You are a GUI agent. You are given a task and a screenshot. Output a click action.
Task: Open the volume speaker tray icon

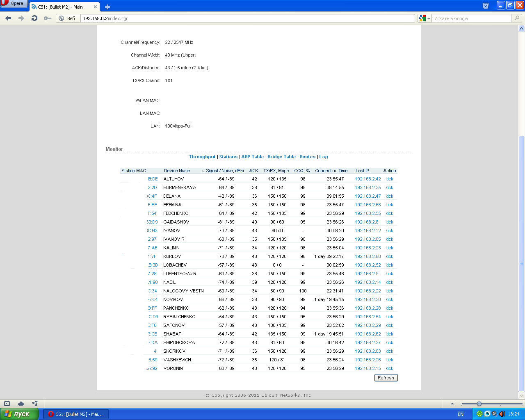[x=502, y=414]
